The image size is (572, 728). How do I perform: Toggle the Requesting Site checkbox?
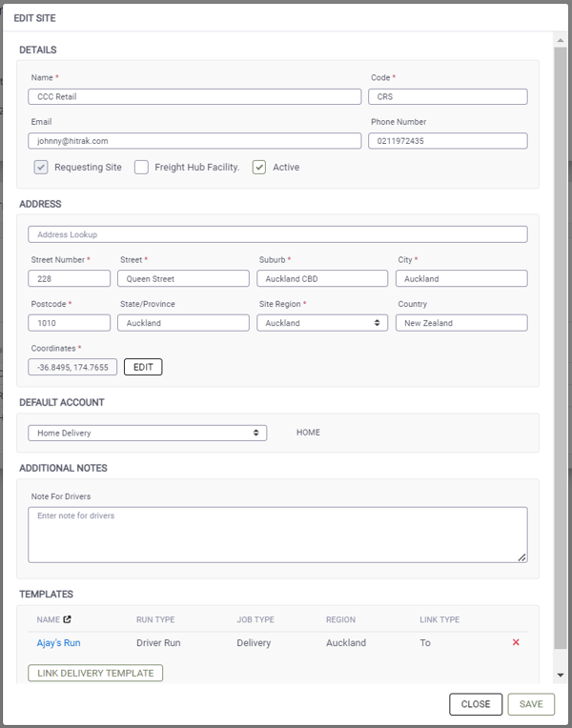(x=41, y=167)
